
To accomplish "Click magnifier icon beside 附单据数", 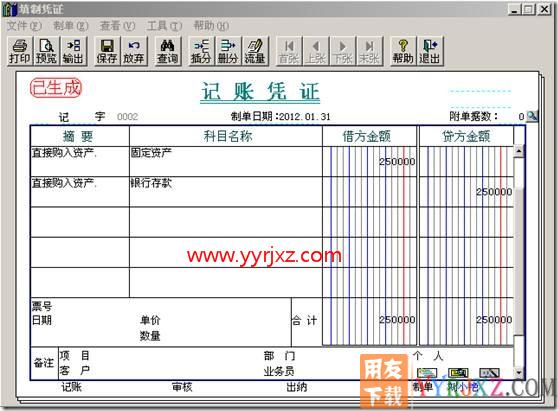I will pos(532,116).
